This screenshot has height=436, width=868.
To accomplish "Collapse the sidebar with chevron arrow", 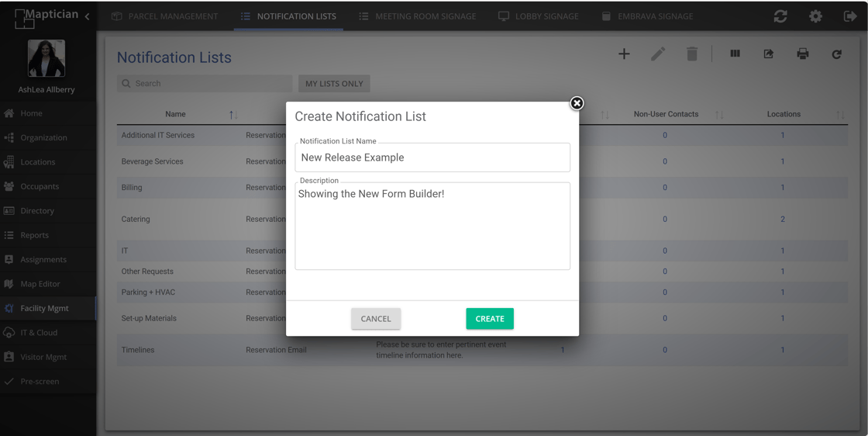I will [x=88, y=16].
